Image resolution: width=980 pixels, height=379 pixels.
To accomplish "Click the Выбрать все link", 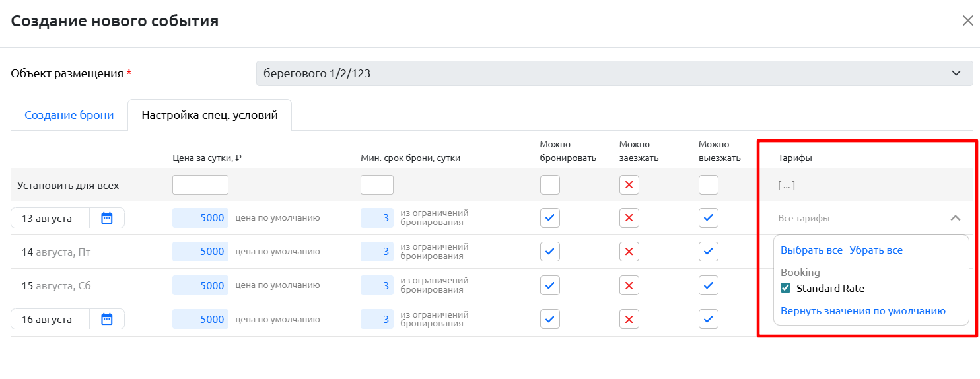I will (812, 250).
